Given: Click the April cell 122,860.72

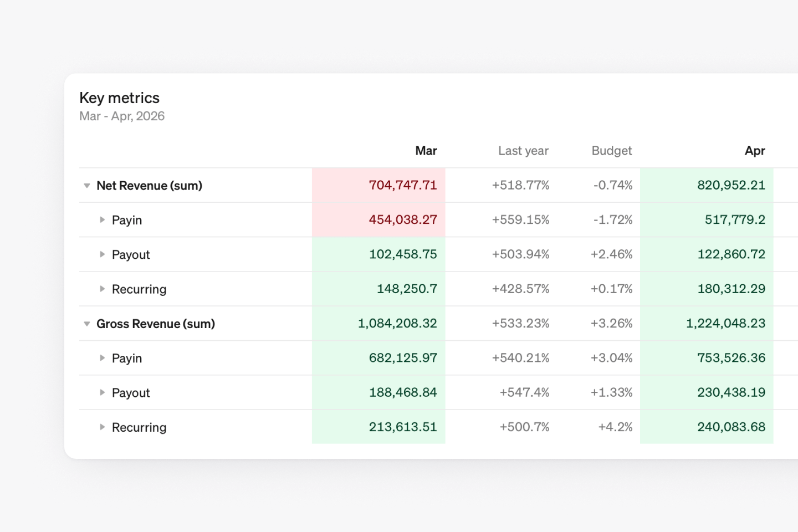Looking at the screenshot, I should pyautogui.click(x=707, y=254).
